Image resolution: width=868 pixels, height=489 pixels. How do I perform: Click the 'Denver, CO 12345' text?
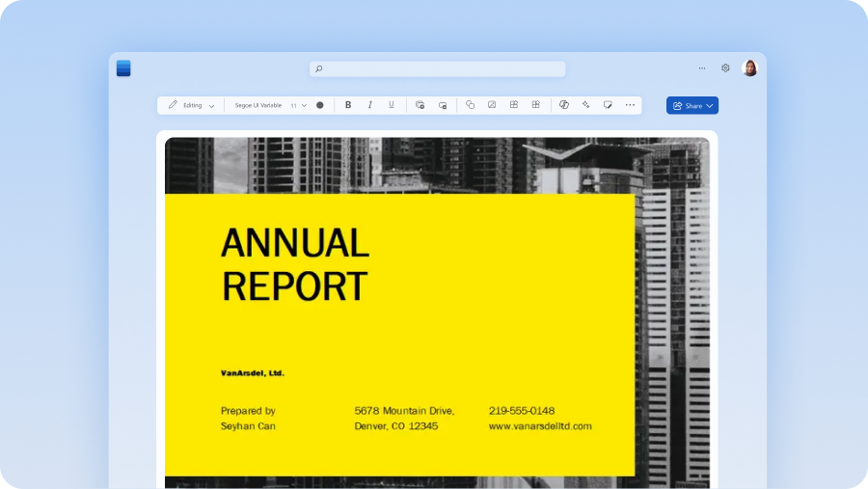pos(396,426)
